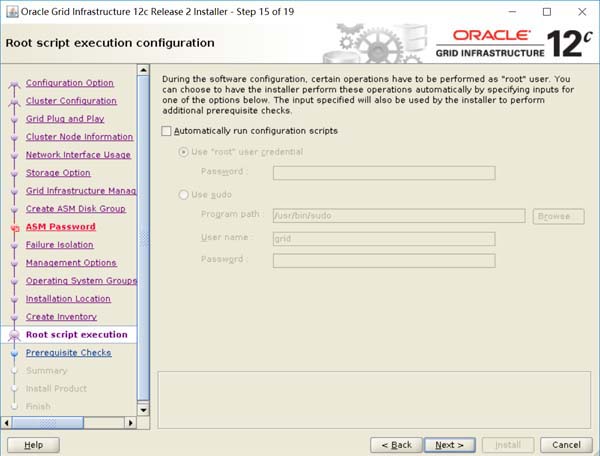
Task: Enable Automatically run configuration scripts checkbox
Action: [x=166, y=131]
